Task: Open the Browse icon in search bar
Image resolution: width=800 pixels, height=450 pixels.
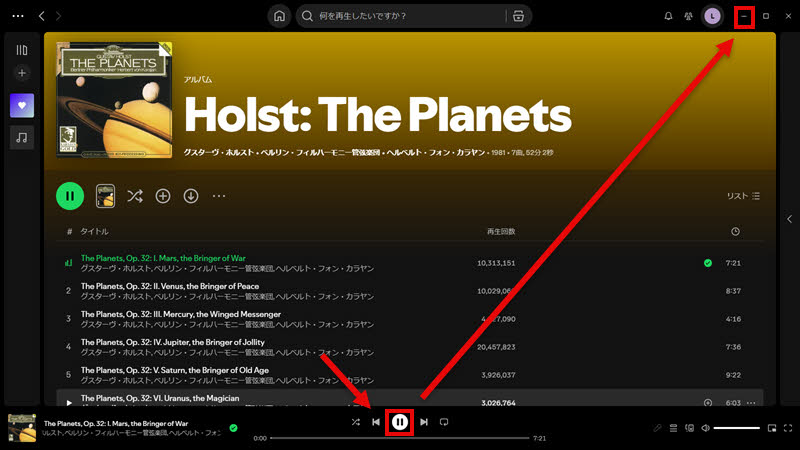Action: click(518, 16)
